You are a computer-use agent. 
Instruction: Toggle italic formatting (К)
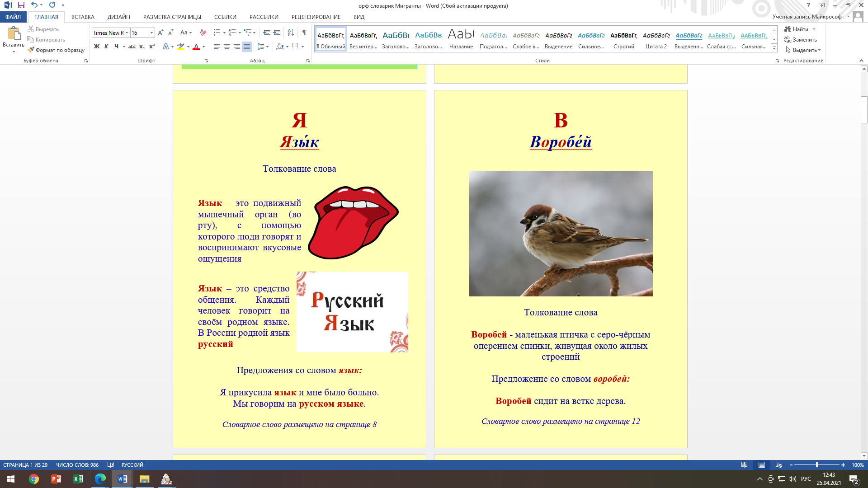pyautogui.click(x=106, y=47)
